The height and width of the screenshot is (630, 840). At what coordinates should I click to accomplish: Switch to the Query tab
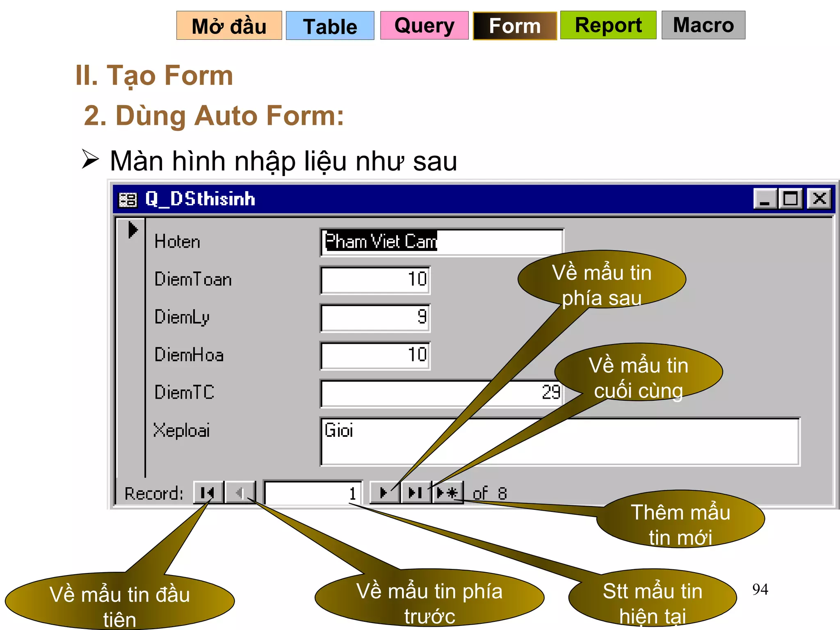click(424, 25)
